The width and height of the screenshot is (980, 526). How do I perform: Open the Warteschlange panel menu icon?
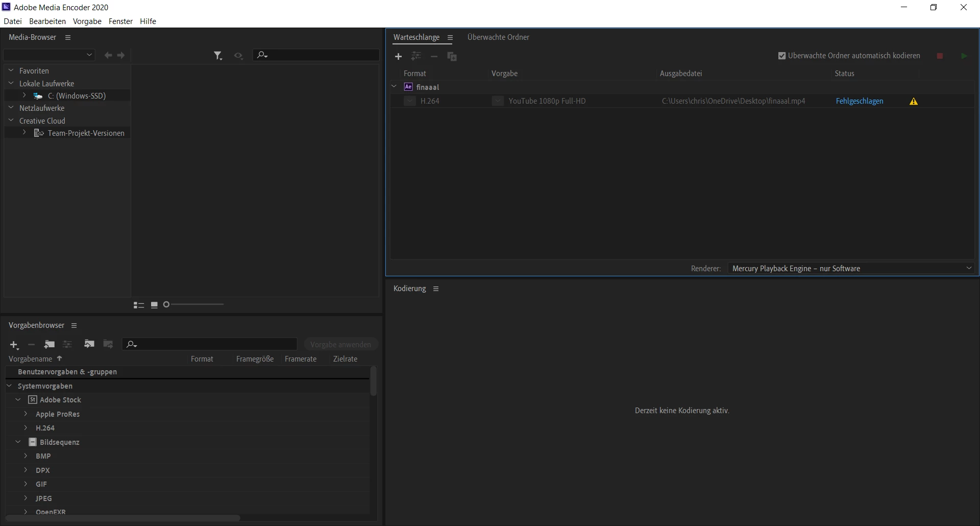point(450,37)
